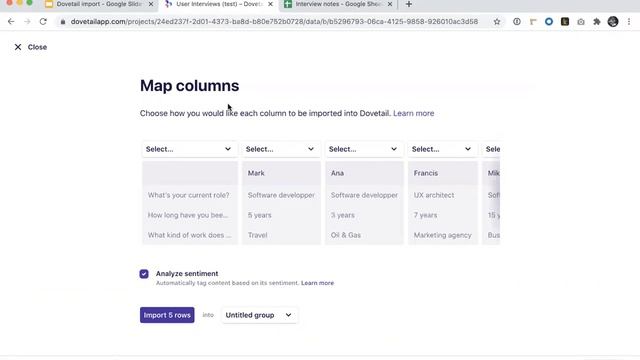Viewport: 640px width, 360px height.
Task: Click the "How long have you bee..." cell
Action: pos(188,215)
